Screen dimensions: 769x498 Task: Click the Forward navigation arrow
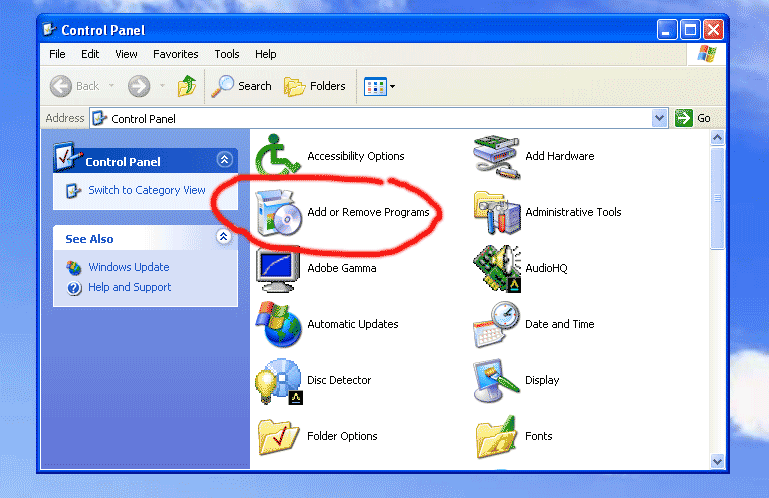139,86
